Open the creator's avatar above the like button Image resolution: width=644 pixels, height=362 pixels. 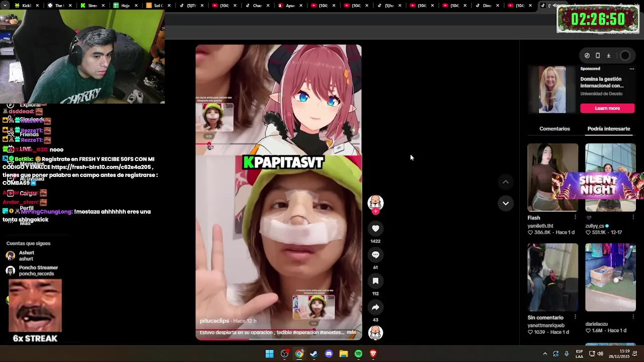tap(375, 202)
